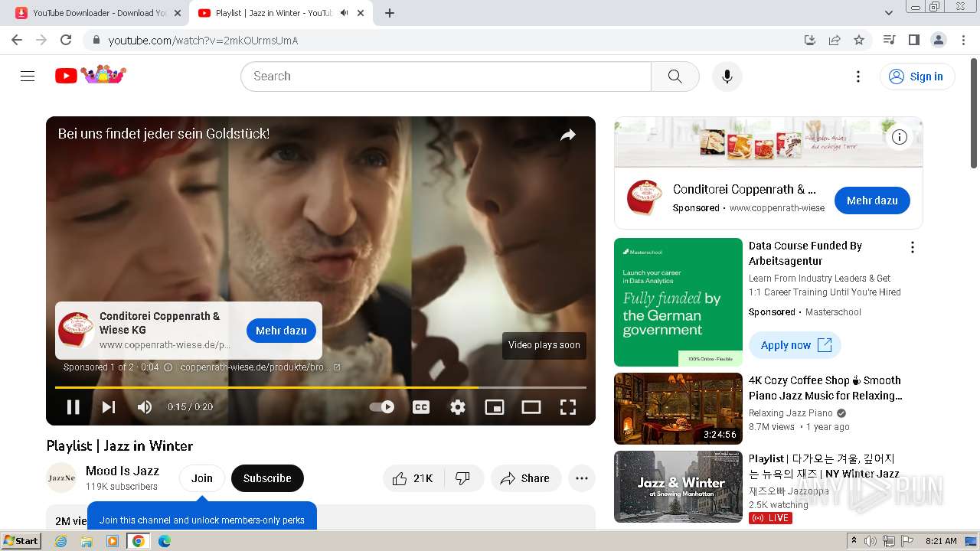Open player settings gear

pyautogui.click(x=458, y=407)
